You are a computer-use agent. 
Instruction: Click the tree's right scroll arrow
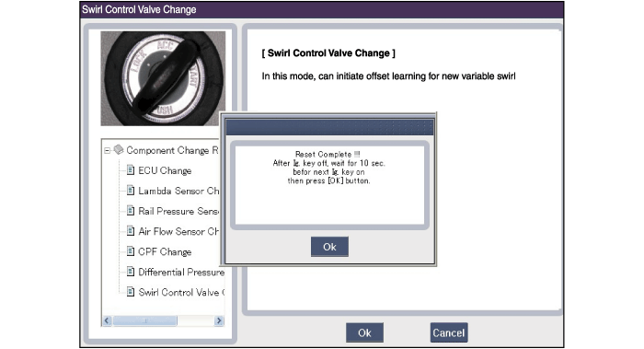click(x=219, y=320)
